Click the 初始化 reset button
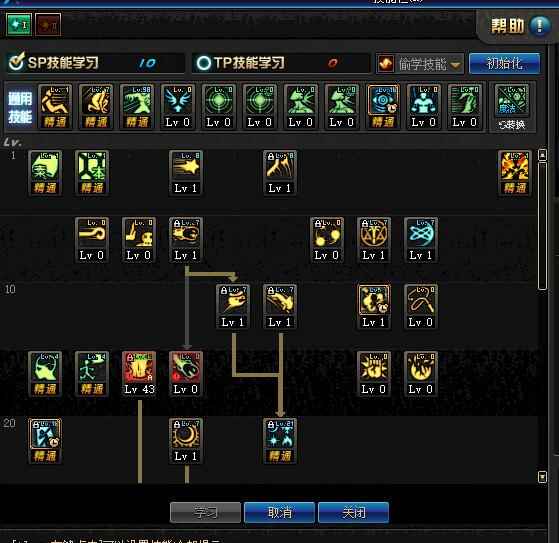Image resolution: width=559 pixels, height=543 pixels. (x=504, y=64)
